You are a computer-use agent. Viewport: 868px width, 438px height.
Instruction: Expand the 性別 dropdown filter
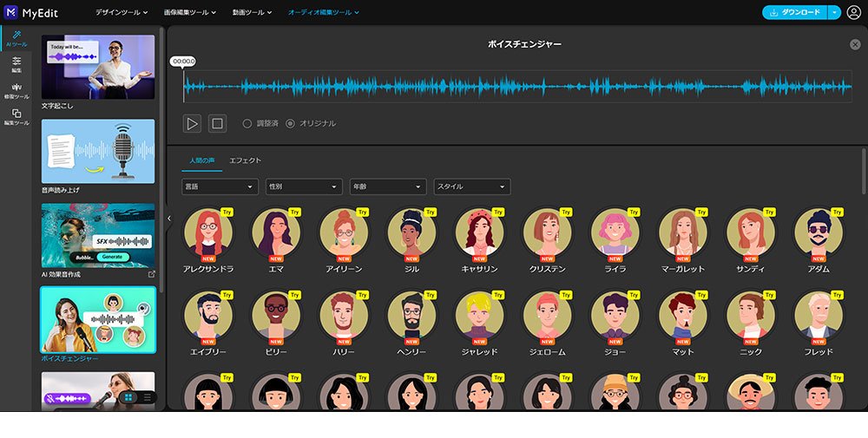[x=304, y=186]
